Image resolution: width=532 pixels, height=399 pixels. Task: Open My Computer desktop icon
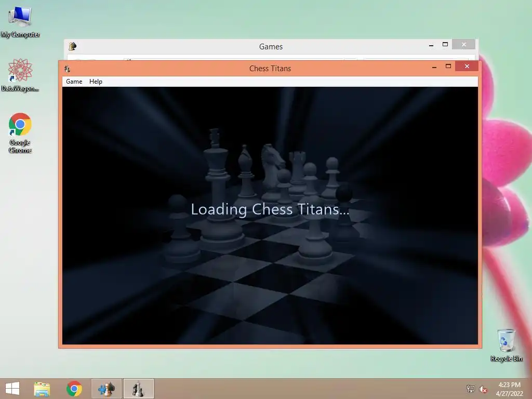[20, 22]
